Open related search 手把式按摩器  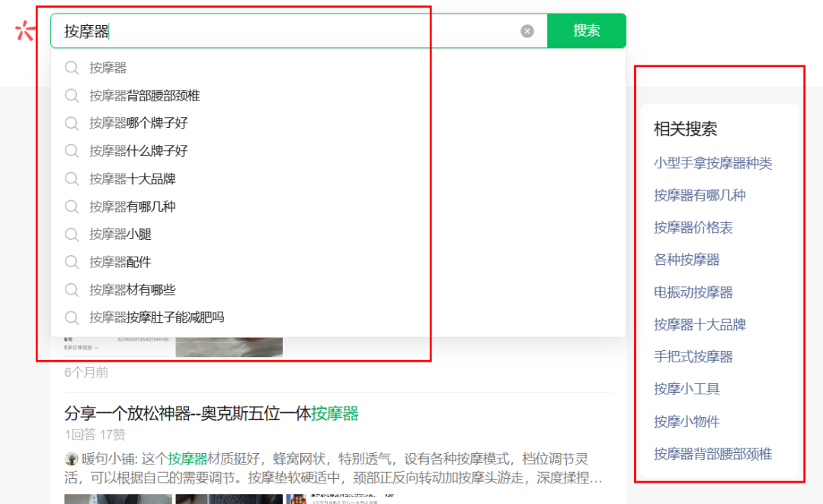pyautogui.click(x=693, y=356)
